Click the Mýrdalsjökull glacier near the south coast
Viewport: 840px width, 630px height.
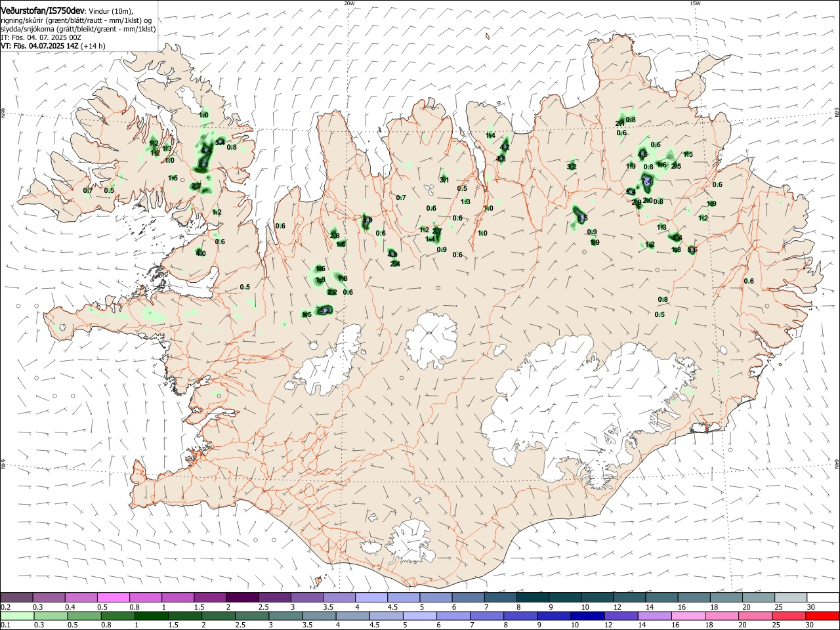[x=410, y=541]
